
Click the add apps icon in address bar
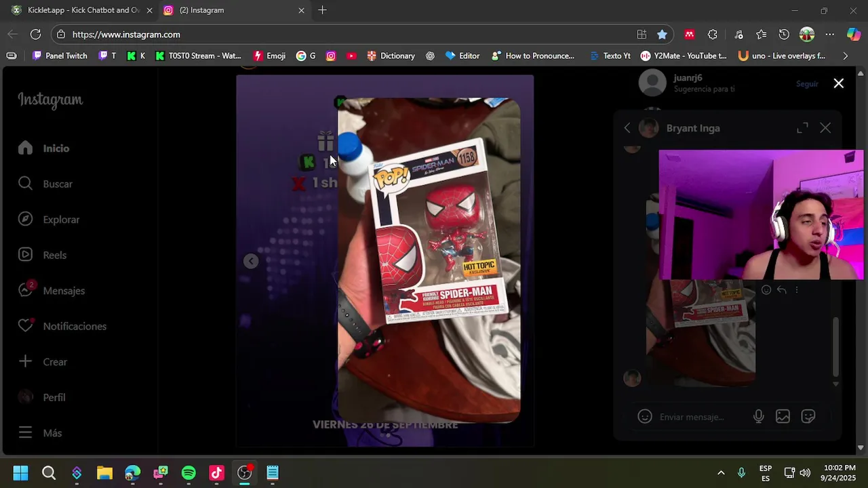click(x=642, y=35)
